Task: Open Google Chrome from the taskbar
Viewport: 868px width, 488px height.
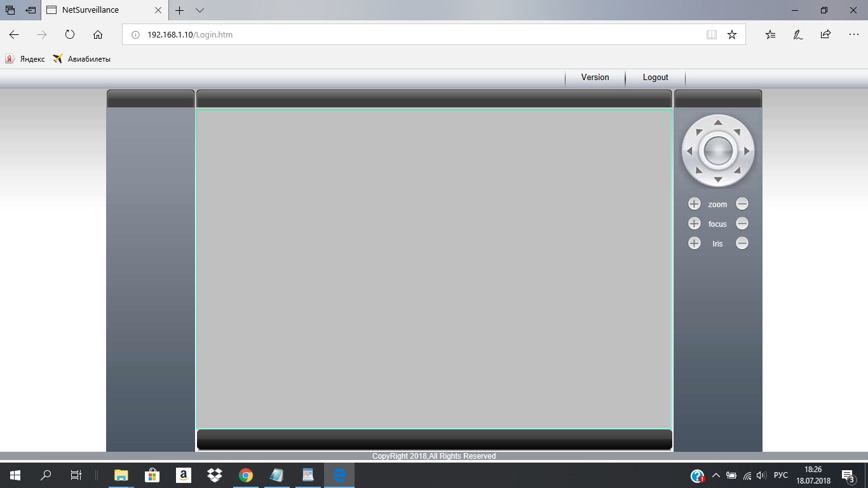Action: 246,475
